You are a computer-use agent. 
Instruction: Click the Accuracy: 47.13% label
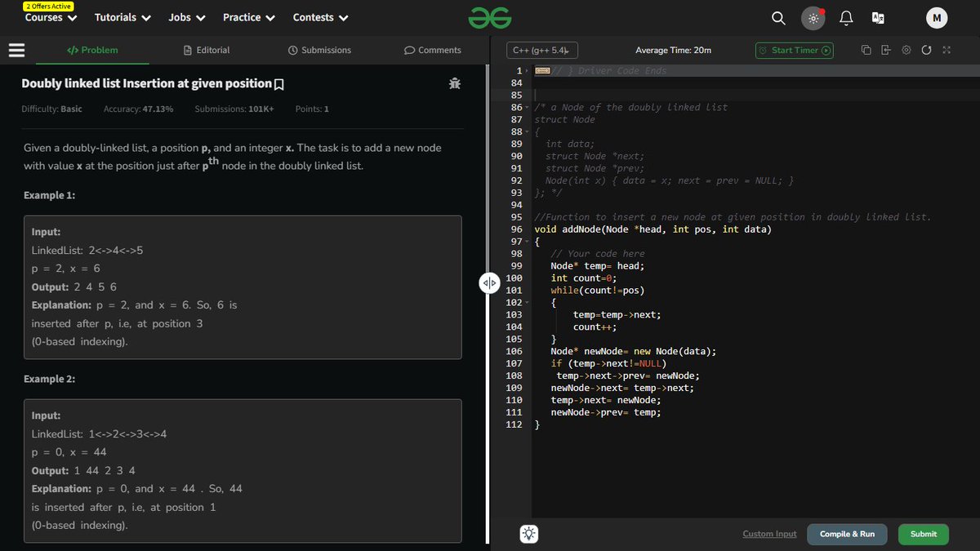(x=138, y=109)
